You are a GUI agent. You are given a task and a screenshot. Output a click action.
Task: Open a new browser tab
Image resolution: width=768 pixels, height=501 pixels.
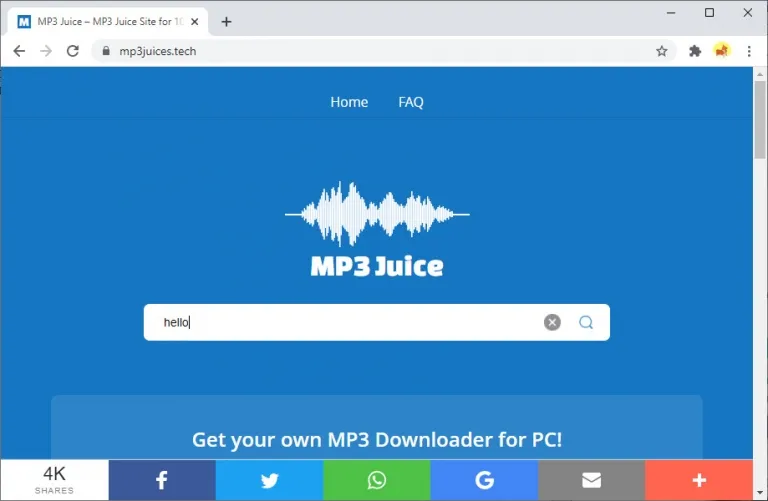point(226,22)
